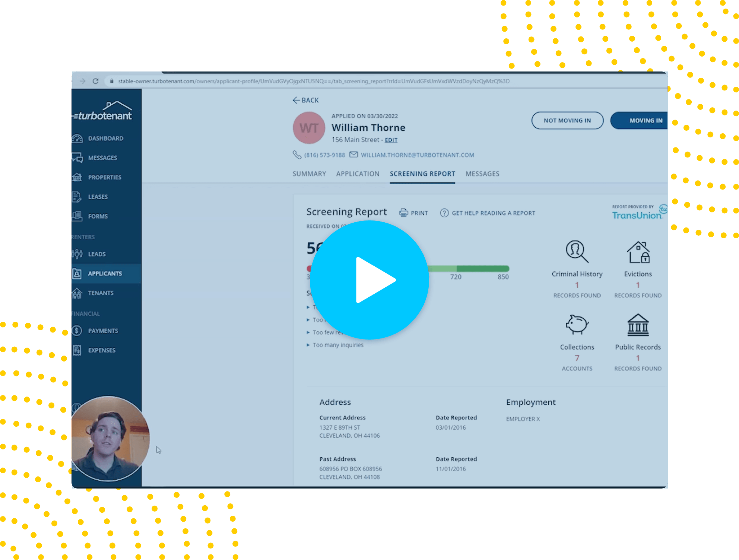This screenshot has height=560, width=739.
Task: Click the browser URL address field
Action: pos(314,81)
